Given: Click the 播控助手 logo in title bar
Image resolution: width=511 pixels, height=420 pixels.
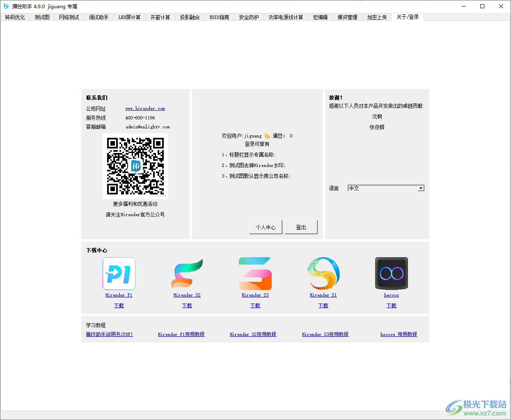Looking at the screenshot, I should 6,6.
